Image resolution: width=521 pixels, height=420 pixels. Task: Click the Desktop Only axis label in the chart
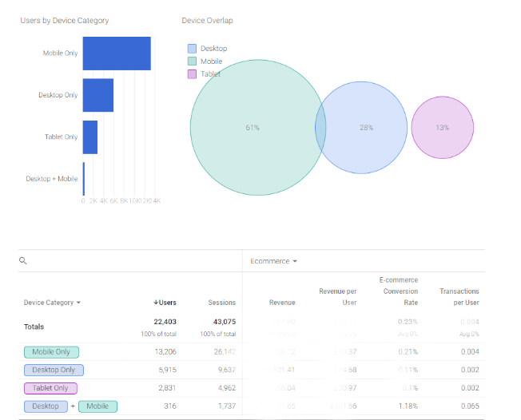click(x=58, y=95)
